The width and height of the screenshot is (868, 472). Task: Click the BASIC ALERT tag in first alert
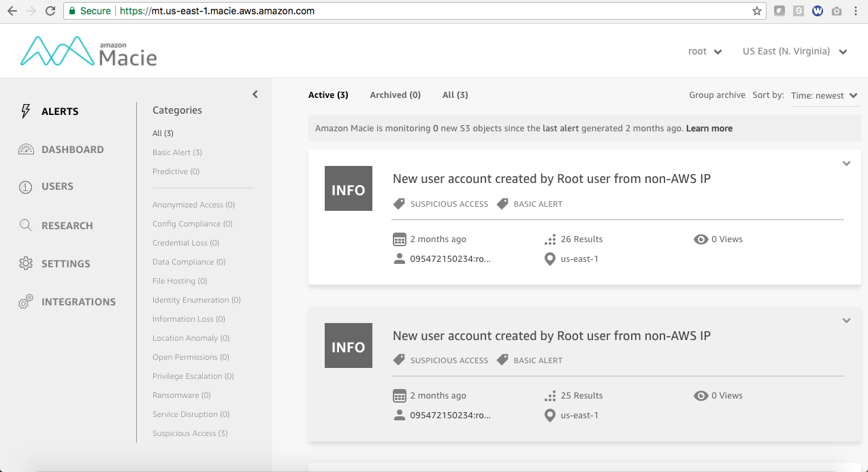click(x=538, y=204)
